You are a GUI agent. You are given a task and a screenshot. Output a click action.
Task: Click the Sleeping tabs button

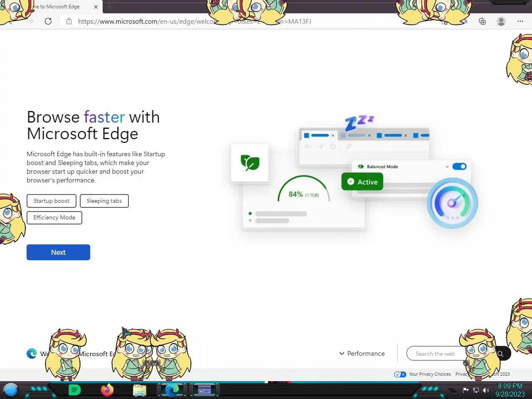point(104,201)
